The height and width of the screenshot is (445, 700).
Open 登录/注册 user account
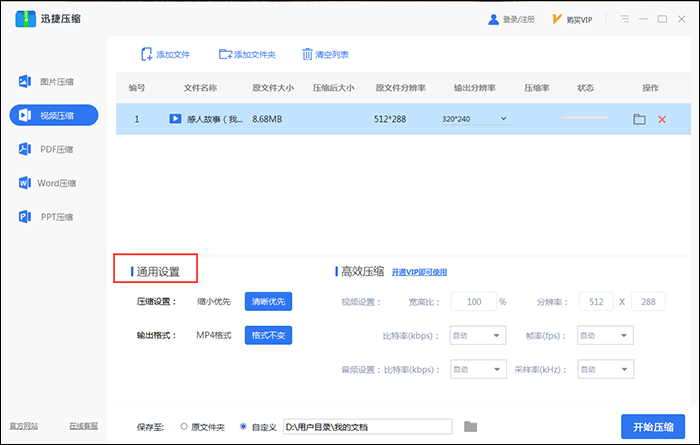point(511,20)
